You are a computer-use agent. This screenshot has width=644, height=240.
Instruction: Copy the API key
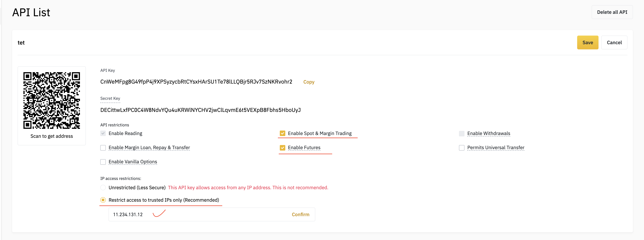point(309,82)
